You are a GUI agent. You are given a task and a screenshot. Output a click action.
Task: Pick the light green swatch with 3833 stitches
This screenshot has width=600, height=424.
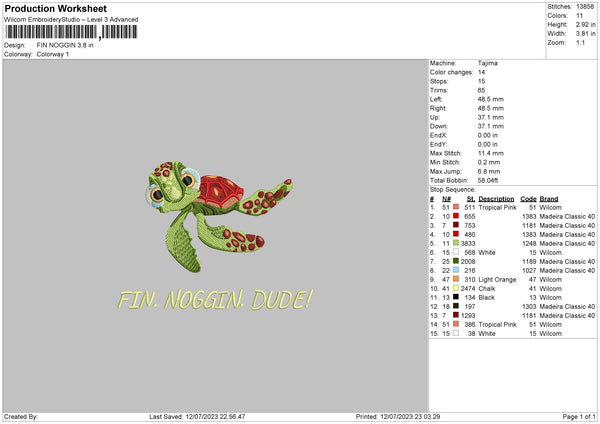coord(456,243)
